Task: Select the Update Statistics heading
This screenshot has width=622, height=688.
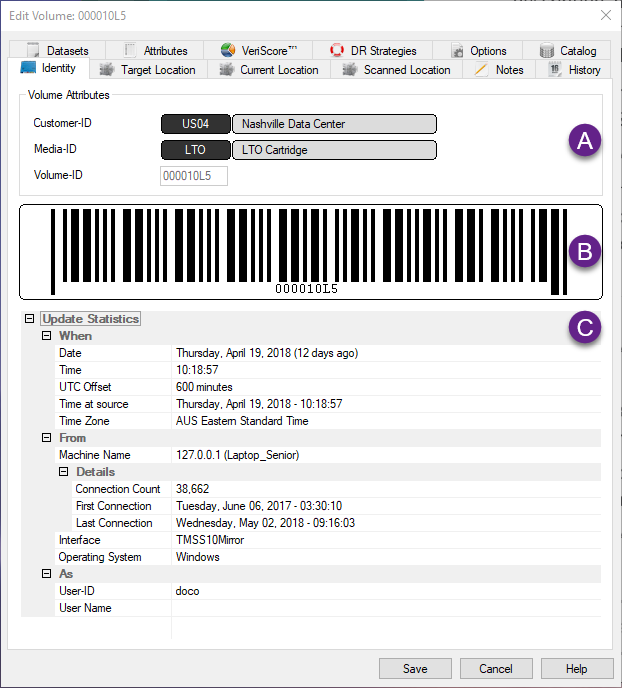Action: pyautogui.click(x=91, y=319)
